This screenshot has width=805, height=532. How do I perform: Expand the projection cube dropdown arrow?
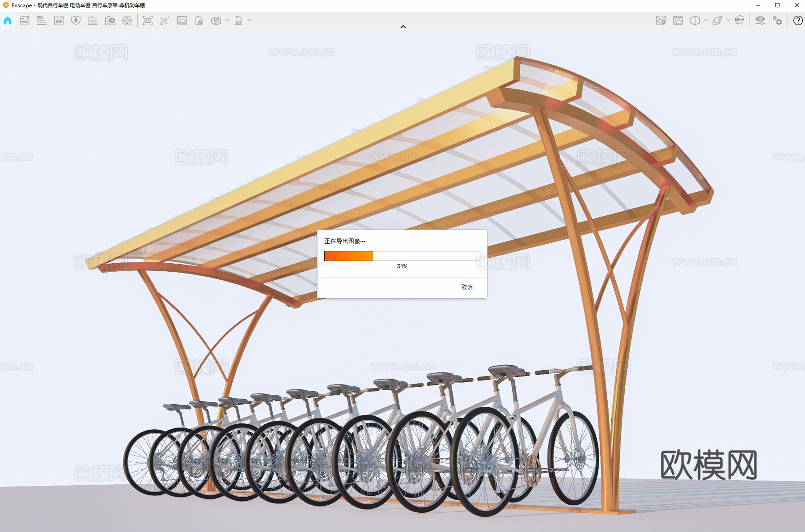click(x=706, y=20)
